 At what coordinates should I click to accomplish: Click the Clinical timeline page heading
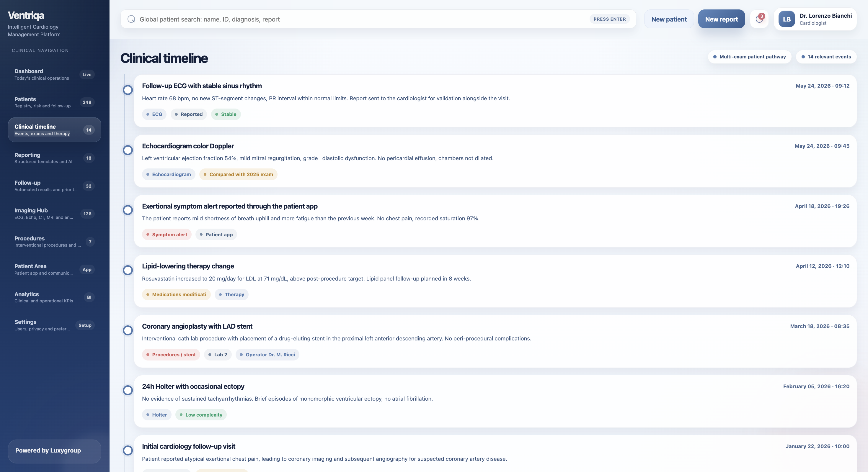[x=164, y=58]
